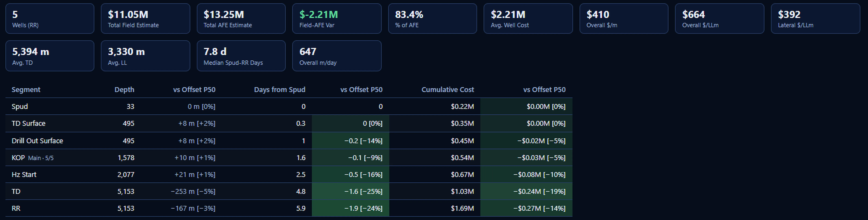Click the Overall m/day card
This screenshot has width=868, height=220.
coord(337,56)
